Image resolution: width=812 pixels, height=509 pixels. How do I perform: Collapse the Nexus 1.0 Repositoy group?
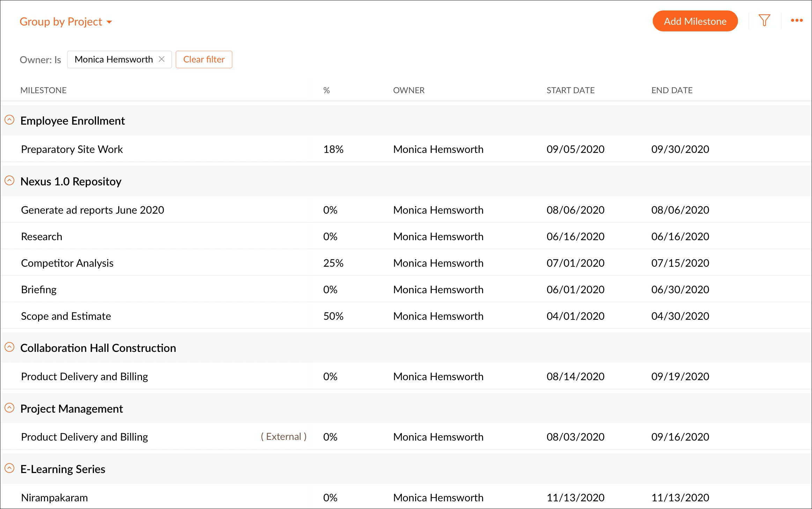pyautogui.click(x=9, y=181)
